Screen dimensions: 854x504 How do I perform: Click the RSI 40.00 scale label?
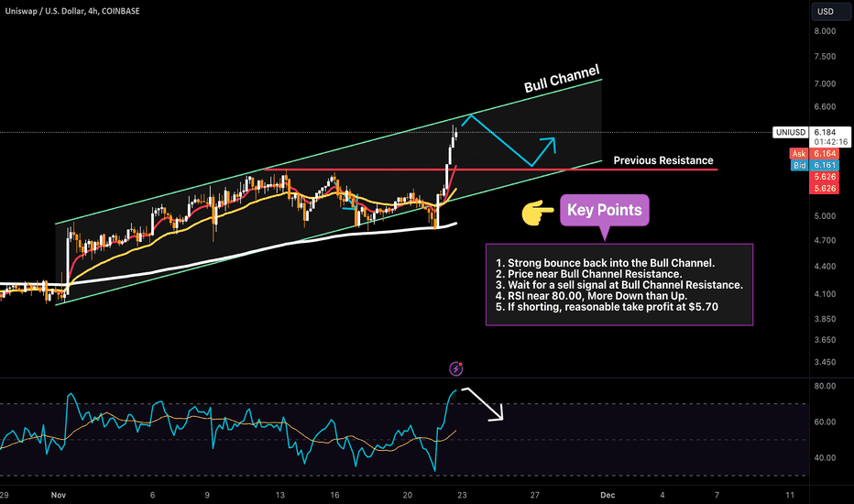[825, 458]
